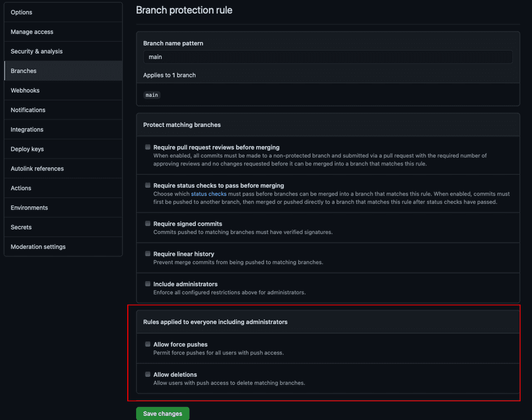Go to Autolink references page
The width and height of the screenshot is (532, 420).
tap(37, 168)
